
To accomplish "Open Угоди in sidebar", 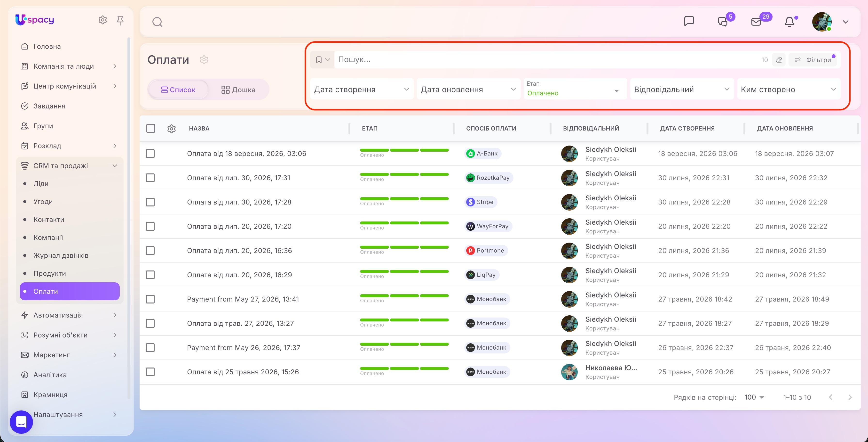I will click(43, 202).
